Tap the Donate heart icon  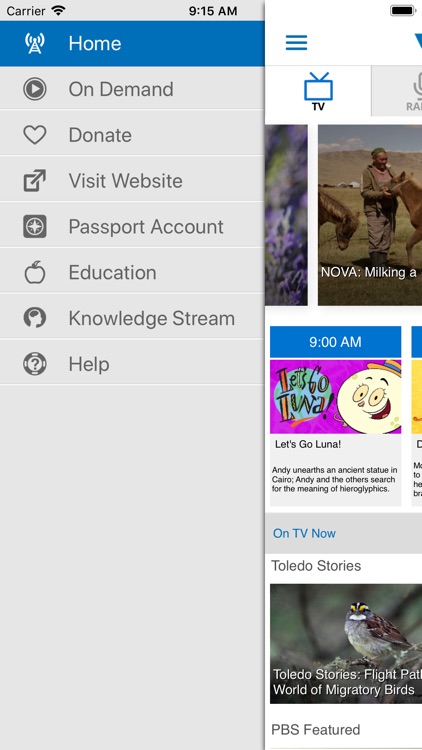point(35,135)
